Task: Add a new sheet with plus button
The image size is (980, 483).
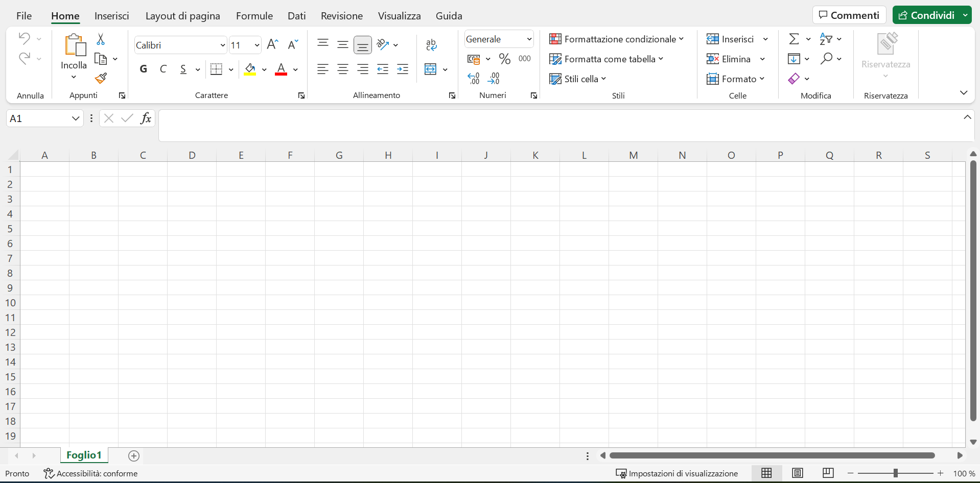Action: 134,455
